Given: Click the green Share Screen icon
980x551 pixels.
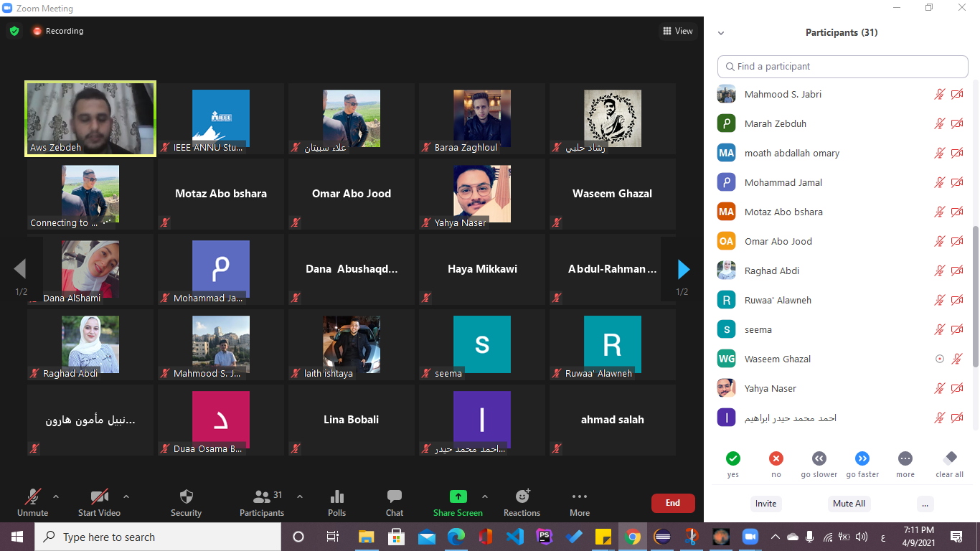Looking at the screenshot, I should (458, 496).
